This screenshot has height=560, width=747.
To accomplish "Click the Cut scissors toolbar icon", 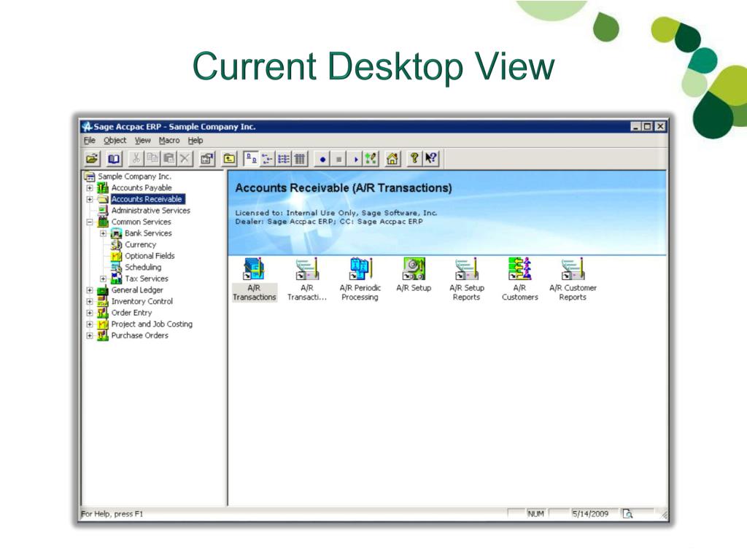I will [x=136, y=158].
